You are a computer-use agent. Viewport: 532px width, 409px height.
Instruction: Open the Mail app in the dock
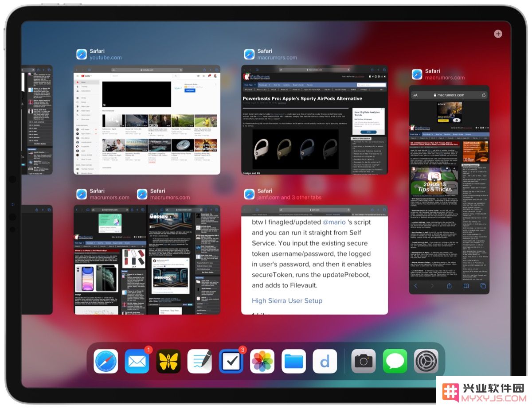(137, 361)
